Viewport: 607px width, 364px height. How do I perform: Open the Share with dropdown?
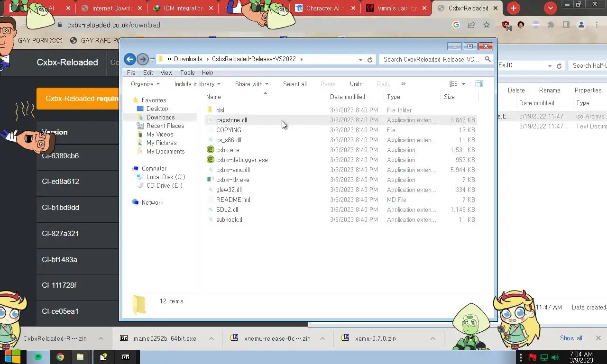click(x=252, y=84)
